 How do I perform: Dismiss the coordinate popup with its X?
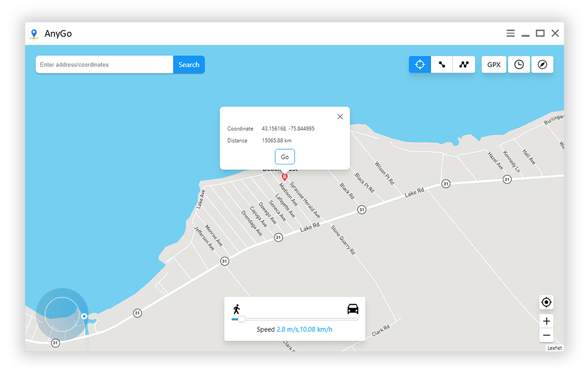340,116
